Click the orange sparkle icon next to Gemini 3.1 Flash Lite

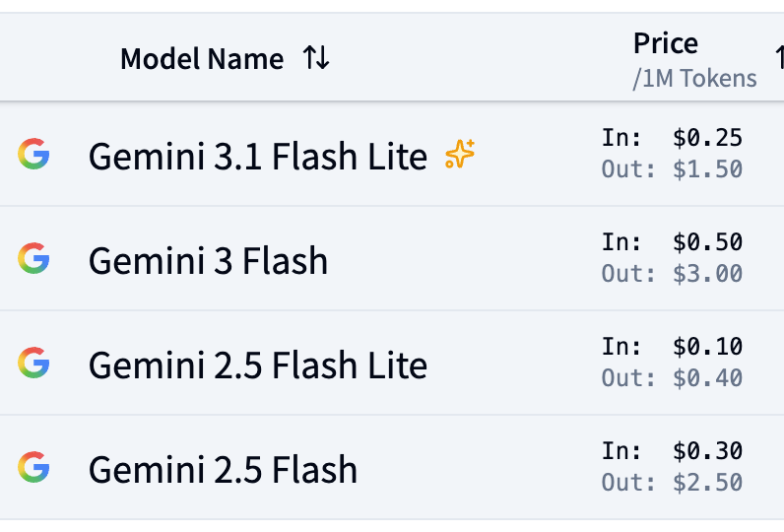(460, 154)
